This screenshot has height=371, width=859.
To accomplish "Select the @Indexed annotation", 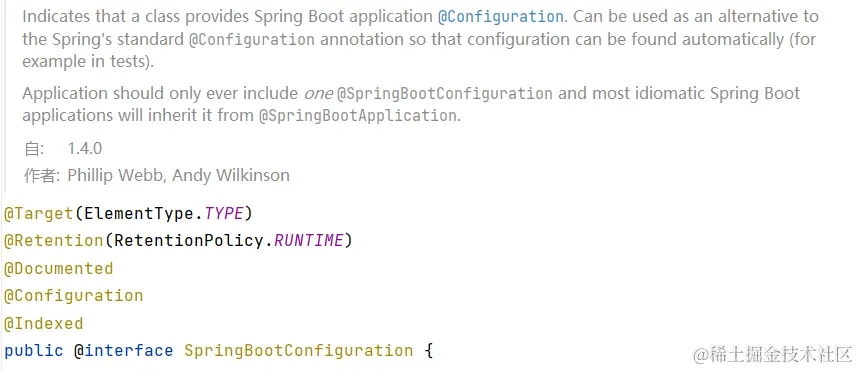I will pos(43,323).
